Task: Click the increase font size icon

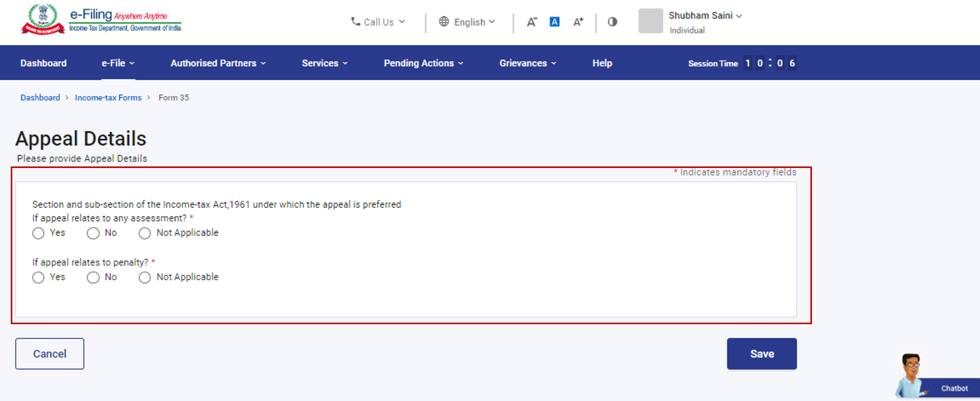Action: [578, 22]
